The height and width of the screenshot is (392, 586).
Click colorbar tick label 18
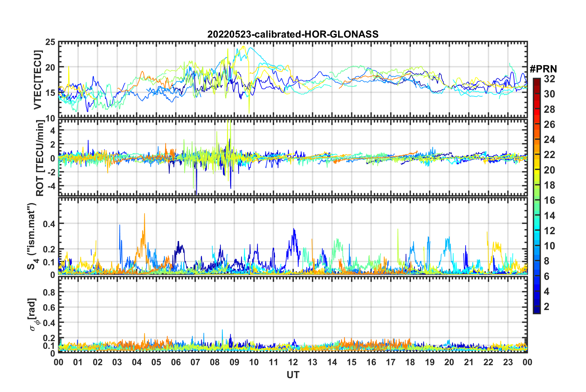click(550, 185)
